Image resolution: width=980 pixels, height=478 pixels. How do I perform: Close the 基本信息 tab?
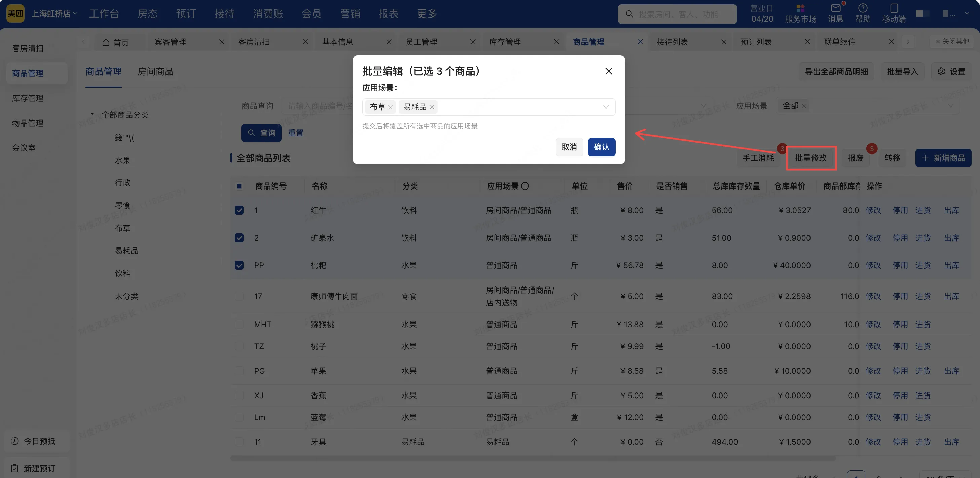click(x=389, y=42)
